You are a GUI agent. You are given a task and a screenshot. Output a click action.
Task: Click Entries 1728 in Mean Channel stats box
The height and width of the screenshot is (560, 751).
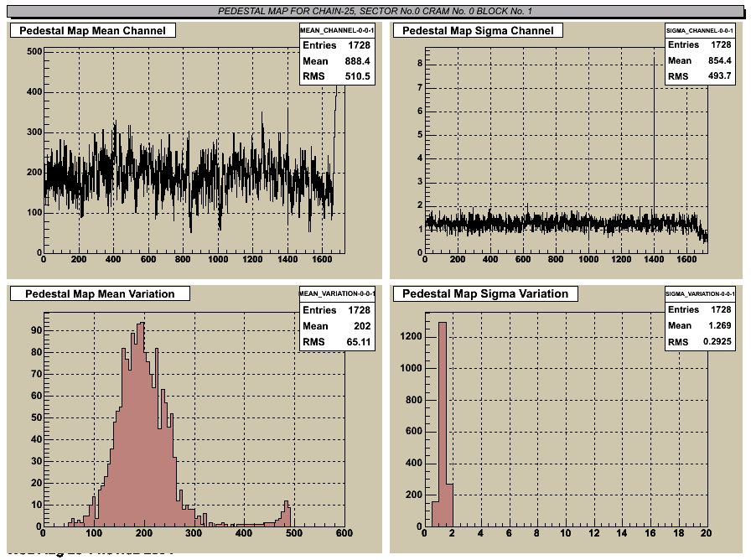[x=337, y=45]
